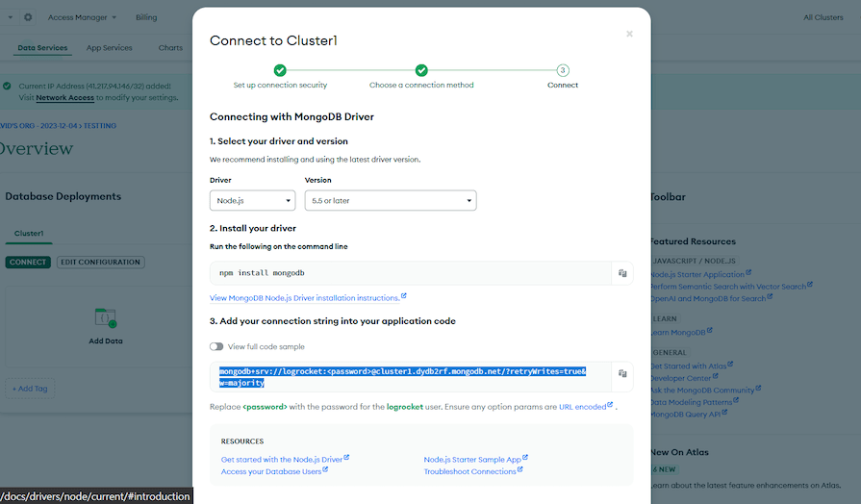Open Troubleshoot Connections resource link
The width and height of the screenshot is (861, 504).
point(472,471)
